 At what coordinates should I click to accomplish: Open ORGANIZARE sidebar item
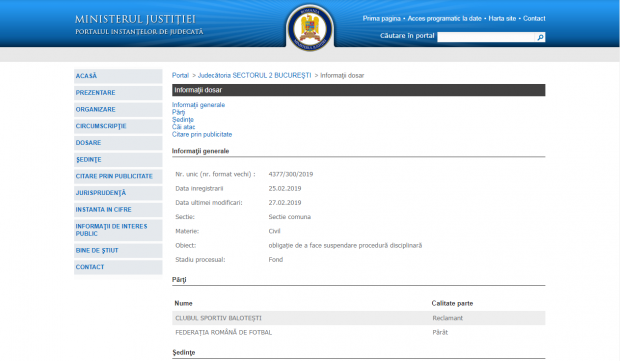coord(118,109)
